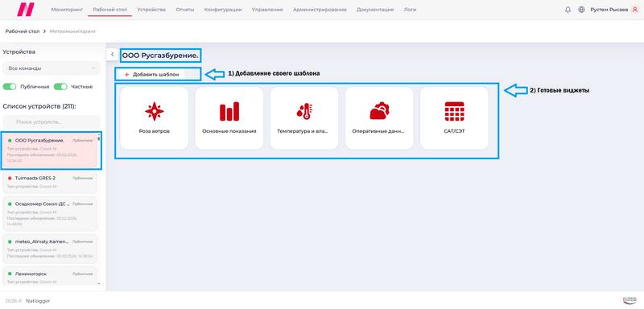This screenshot has height=309, width=644.
Task: Select the Лениногорск device
Action: pyautogui.click(x=50, y=276)
